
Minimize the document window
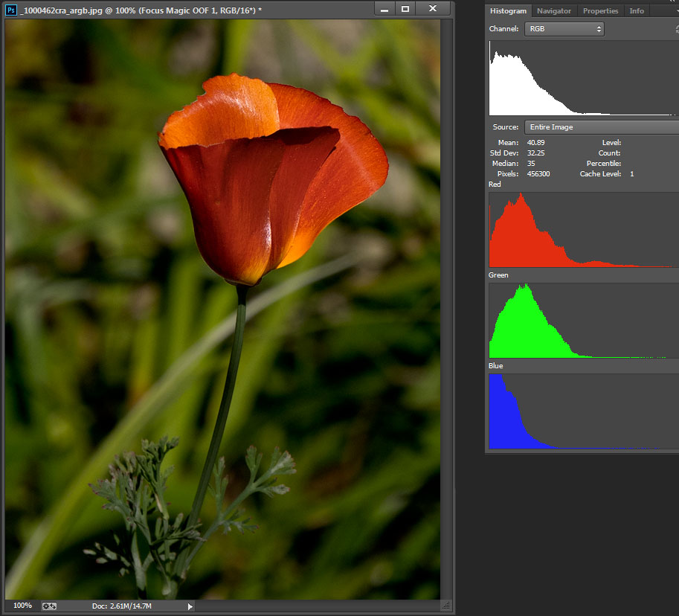click(384, 9)
